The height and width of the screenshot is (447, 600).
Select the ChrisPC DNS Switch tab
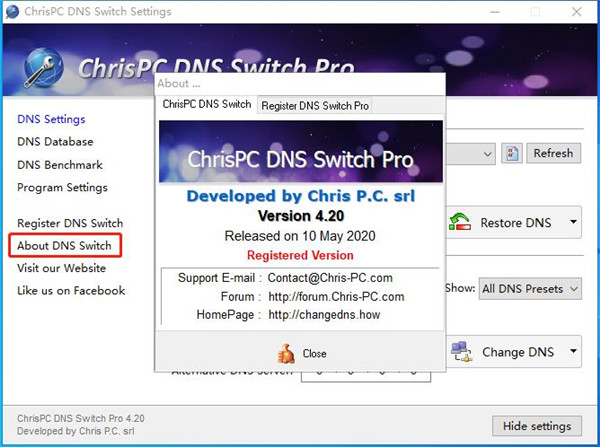pyautogui.click(x=207, y=105)
